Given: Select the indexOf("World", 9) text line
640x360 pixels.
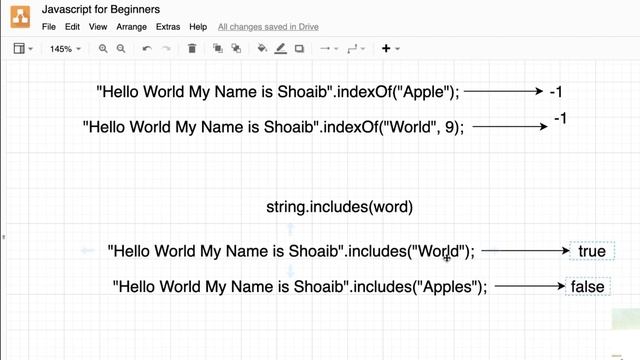Looking at the screenshot, I should pyautogui.click(x=273, y=127).
